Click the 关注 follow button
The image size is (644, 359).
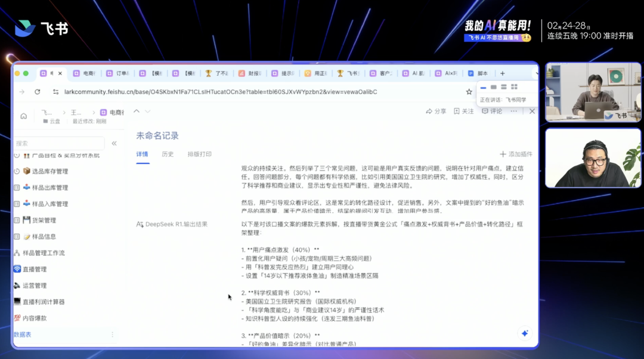coord(464,112)
